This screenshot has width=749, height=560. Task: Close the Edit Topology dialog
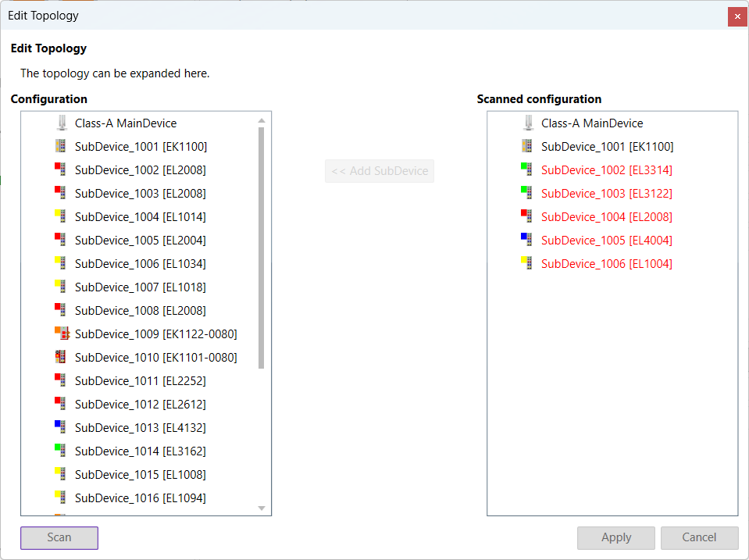click(737, 16)
